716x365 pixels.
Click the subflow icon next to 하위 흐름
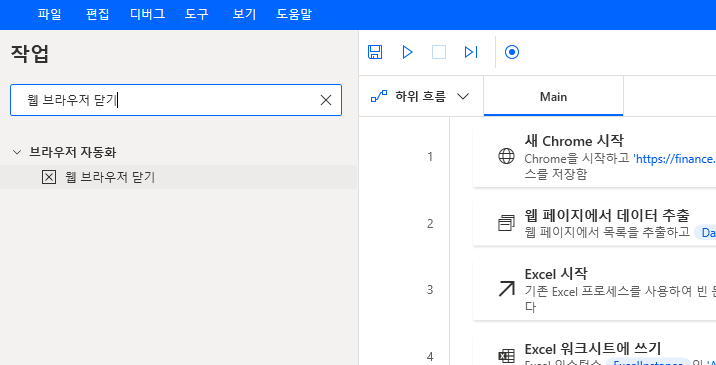pyautogui.click(x=379, y=96)
